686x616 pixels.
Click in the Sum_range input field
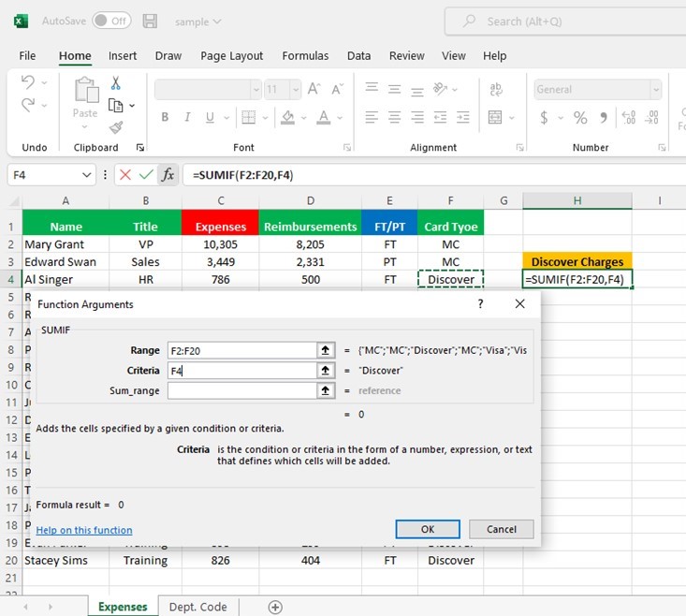[x=242, y=390]
